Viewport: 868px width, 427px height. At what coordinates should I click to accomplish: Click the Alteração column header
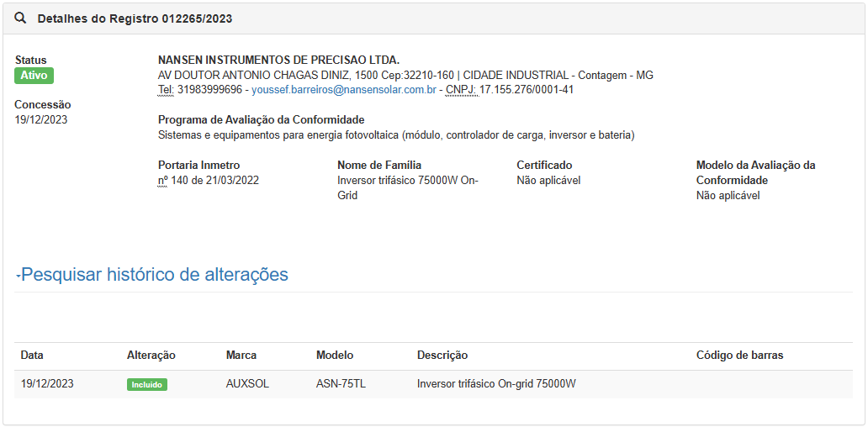[151, 356]
